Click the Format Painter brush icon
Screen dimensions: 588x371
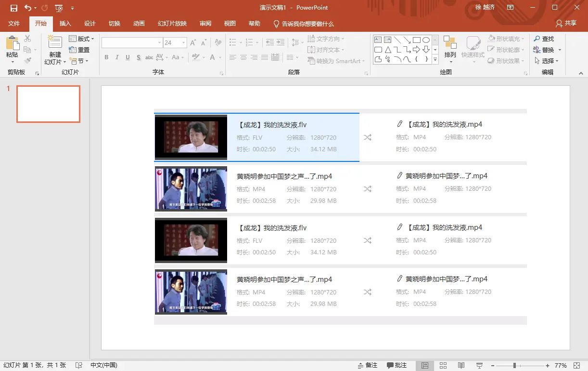27,61
